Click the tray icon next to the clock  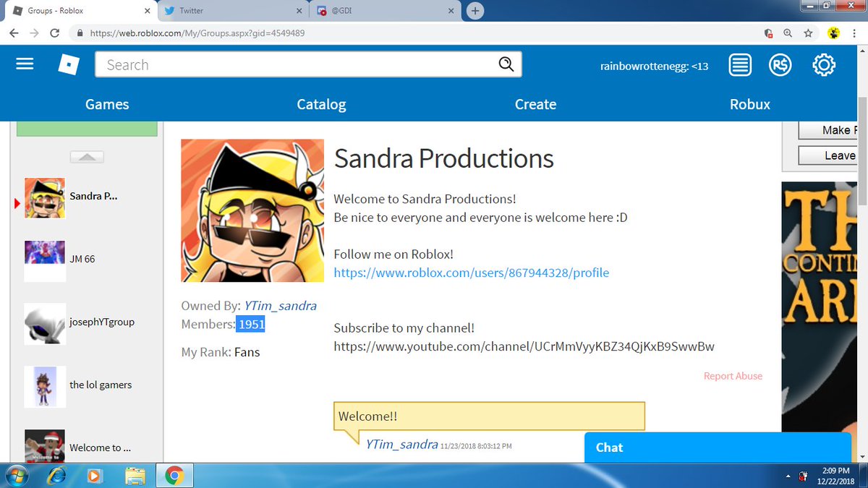coord(804,476)
